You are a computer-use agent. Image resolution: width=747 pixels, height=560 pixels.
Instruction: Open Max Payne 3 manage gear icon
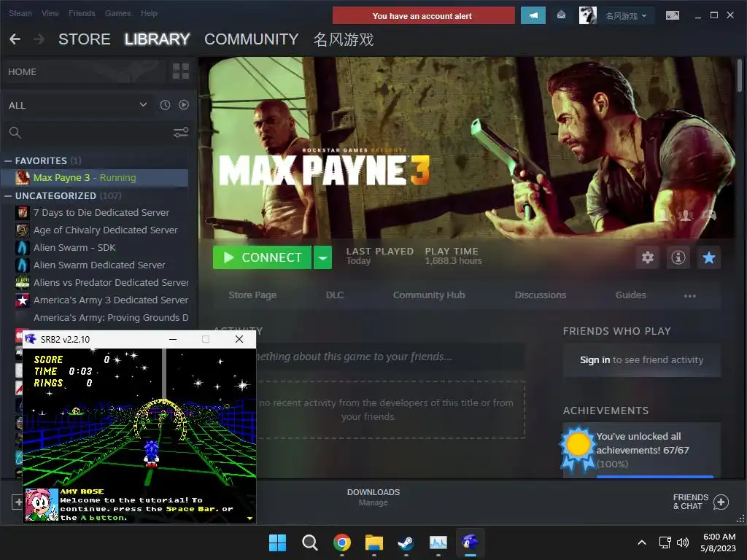648,257
